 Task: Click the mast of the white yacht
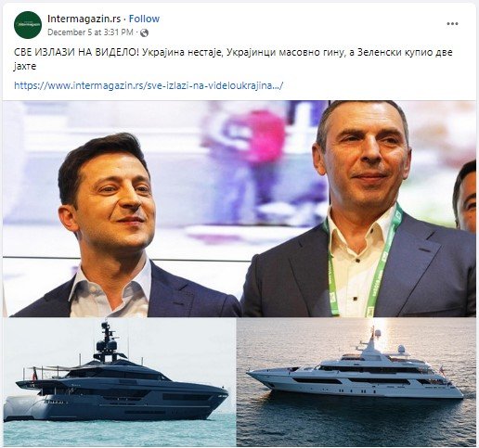373,339
